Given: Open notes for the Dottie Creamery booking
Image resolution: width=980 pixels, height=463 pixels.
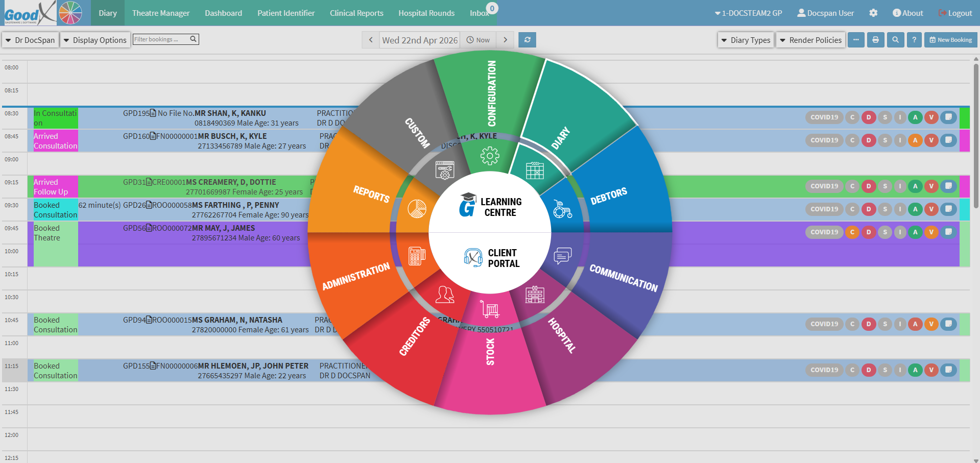Looking at the screenshot, I should pyautogui.click(x=948, y=186).
